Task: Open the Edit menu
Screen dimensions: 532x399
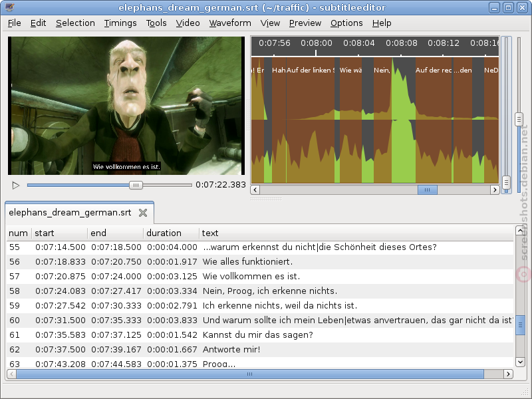Action: tap(38, 23)
